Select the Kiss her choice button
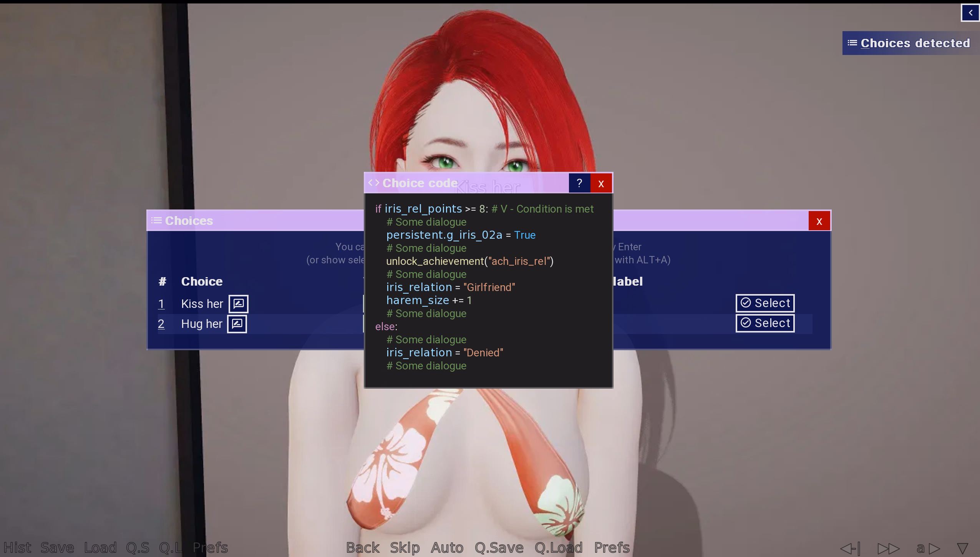This screenshot has width=980, height=557. pyautogui.click(x=765, y=303)
